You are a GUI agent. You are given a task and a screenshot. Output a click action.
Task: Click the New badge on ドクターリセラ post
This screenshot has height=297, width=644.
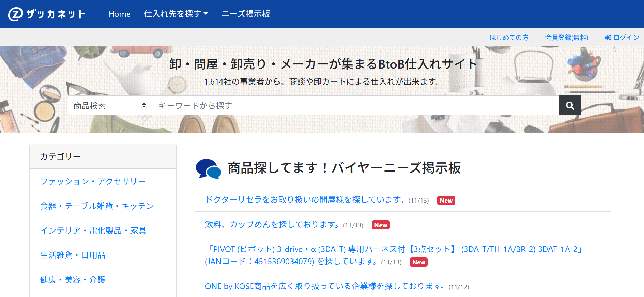point(446,201)
